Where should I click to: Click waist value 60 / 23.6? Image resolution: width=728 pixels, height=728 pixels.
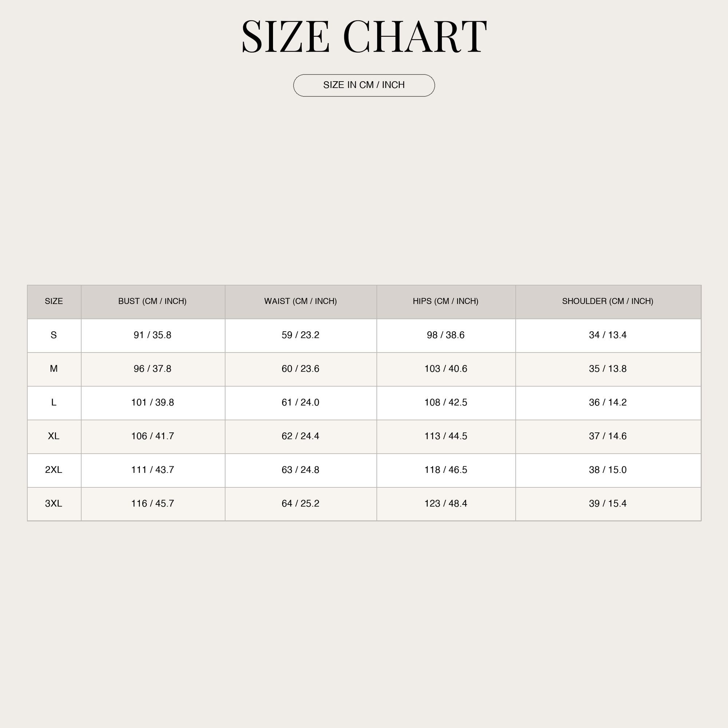coord(301,368)
